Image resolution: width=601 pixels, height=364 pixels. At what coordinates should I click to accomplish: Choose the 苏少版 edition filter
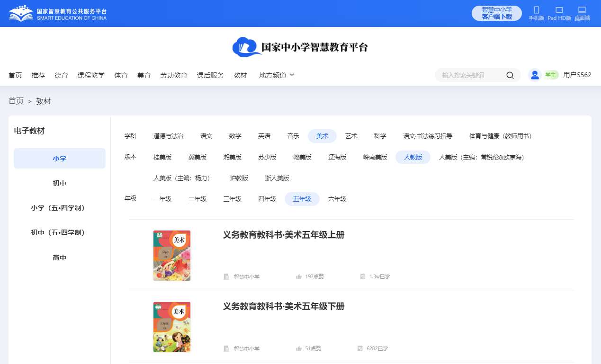coord(267,157)
